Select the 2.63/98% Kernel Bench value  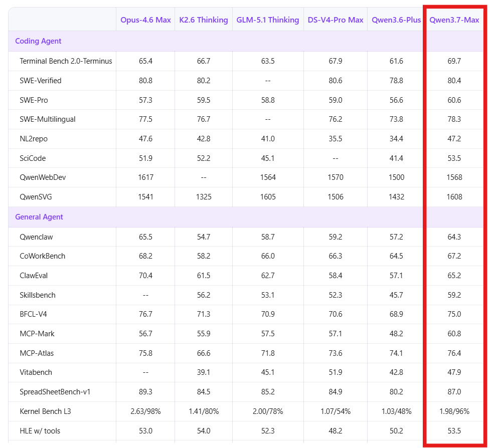(145, 411)
